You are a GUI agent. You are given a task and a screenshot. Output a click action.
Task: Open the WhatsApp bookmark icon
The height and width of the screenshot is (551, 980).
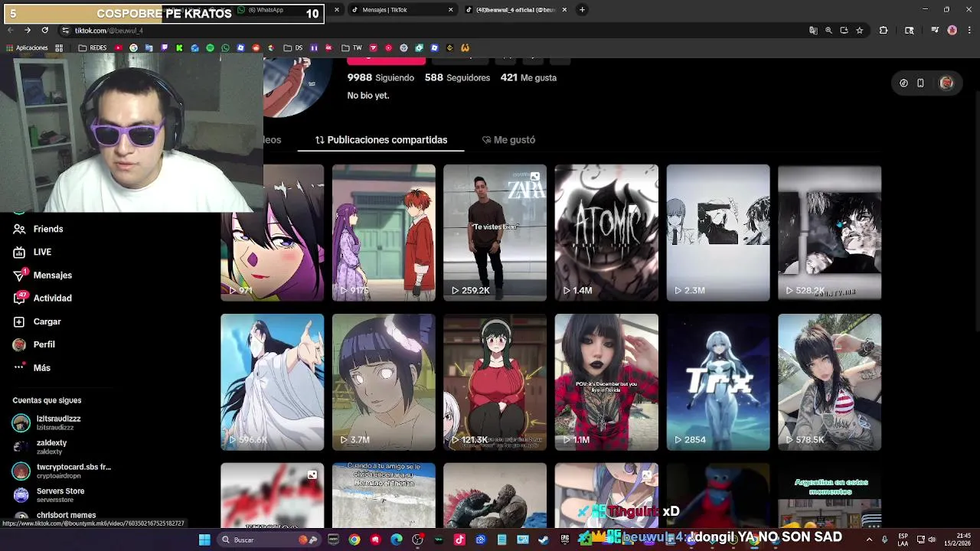pyautogui.click(x=225, y=47)
